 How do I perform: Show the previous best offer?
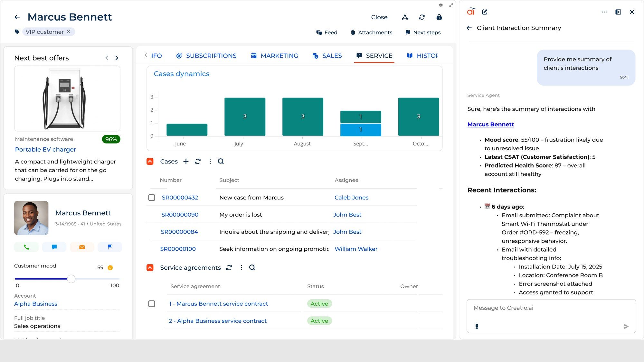107,58
